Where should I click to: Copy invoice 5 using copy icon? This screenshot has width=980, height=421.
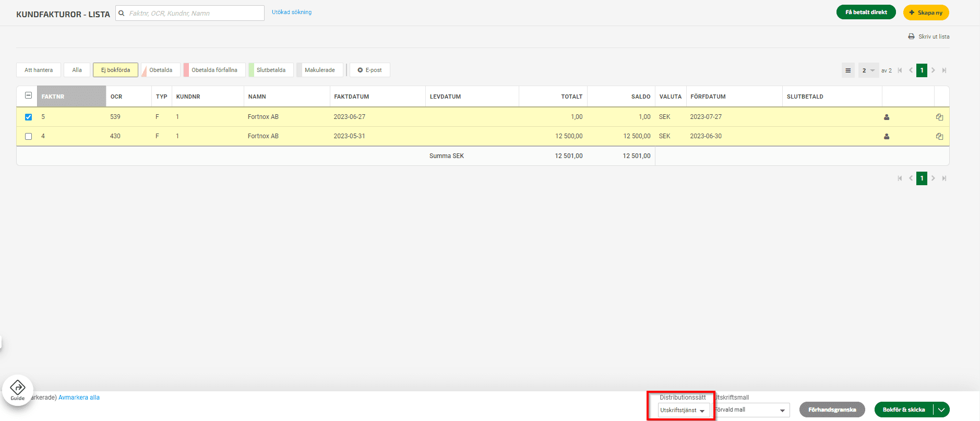(939, 117)
